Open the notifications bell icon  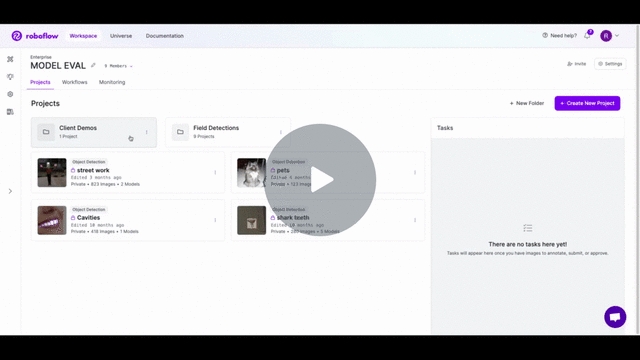point(587,36)
